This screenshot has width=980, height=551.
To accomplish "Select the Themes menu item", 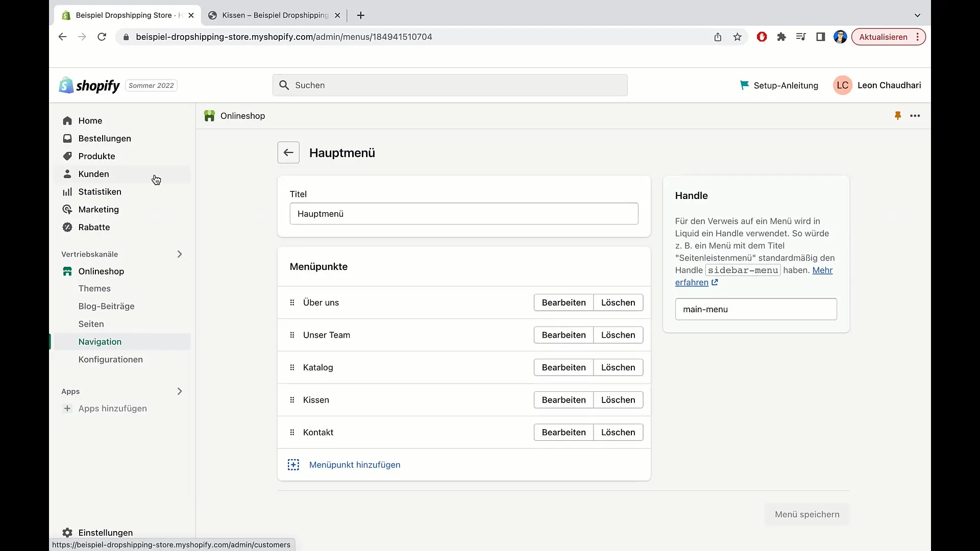I will click(x=94, y=288).
